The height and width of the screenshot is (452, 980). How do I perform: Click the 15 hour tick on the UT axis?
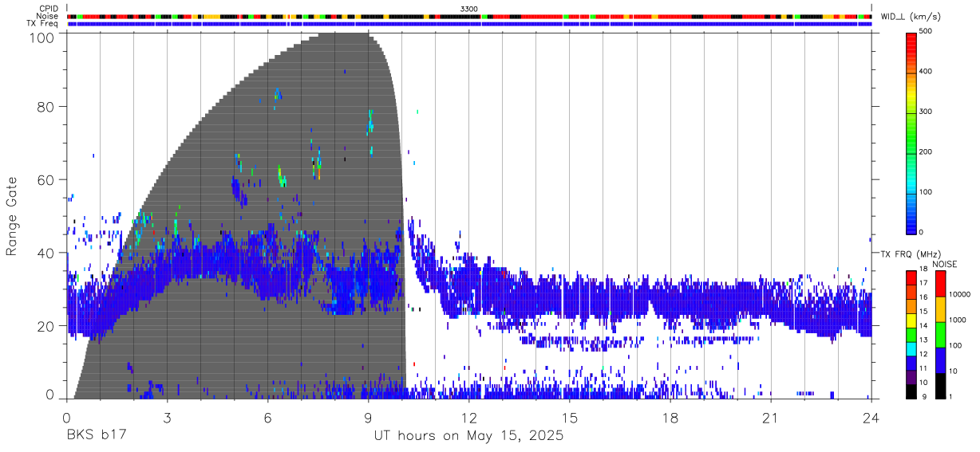point(569,417)
